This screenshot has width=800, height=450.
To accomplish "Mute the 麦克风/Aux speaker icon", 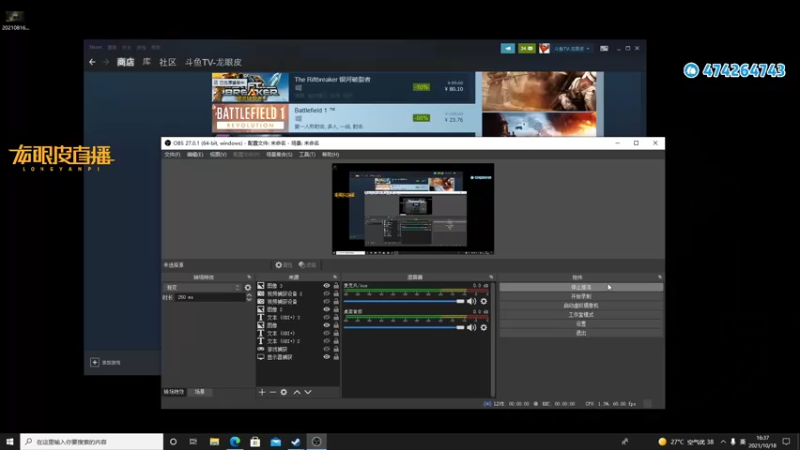I will [471, 301].
